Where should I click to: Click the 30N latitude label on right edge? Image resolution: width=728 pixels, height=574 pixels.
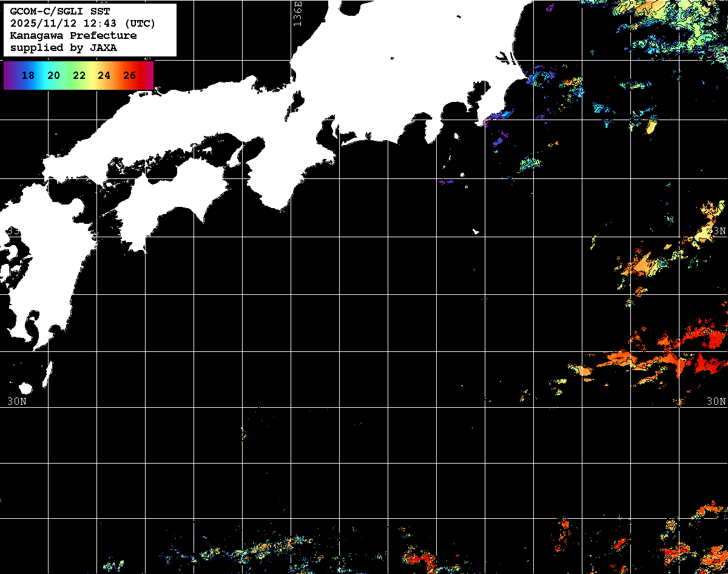(x=716, y=401)
